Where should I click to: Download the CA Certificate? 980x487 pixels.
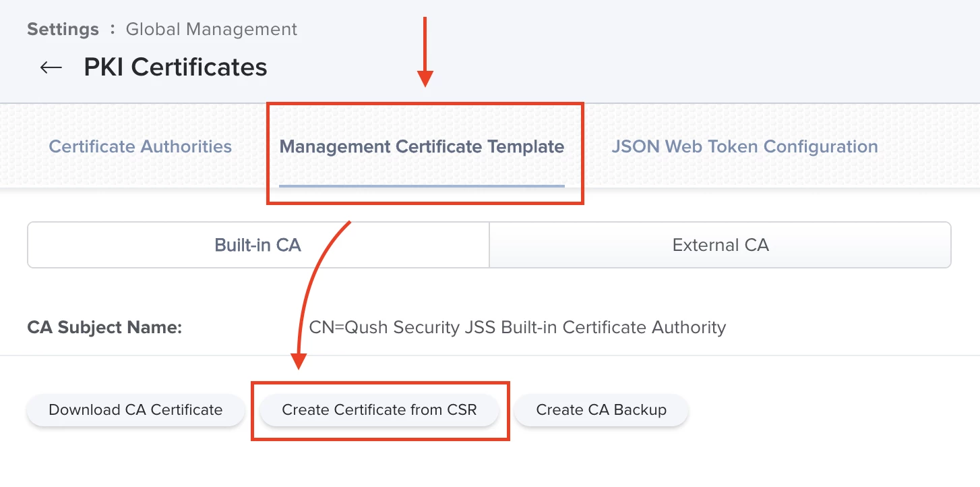coord(135,410)
